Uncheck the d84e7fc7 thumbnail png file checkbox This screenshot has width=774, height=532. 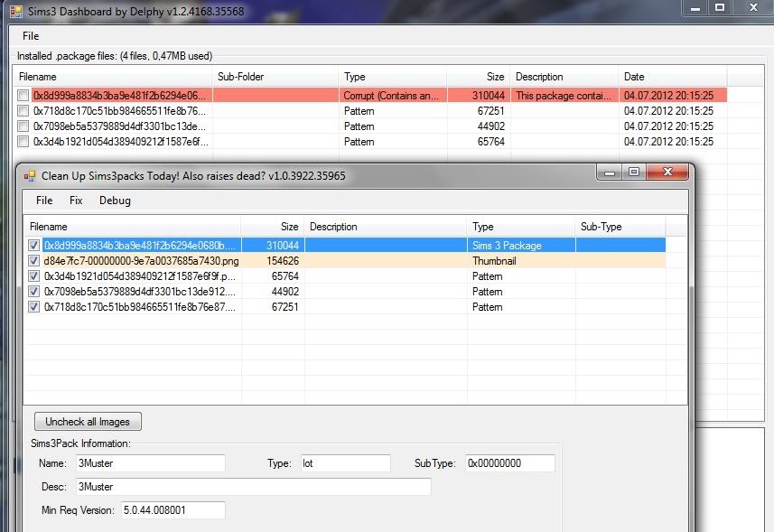pos(33,261)
